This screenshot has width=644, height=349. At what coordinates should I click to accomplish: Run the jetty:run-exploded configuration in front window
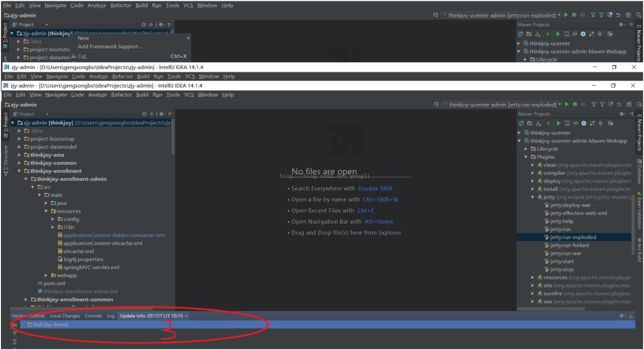click(x=567, y=104)
